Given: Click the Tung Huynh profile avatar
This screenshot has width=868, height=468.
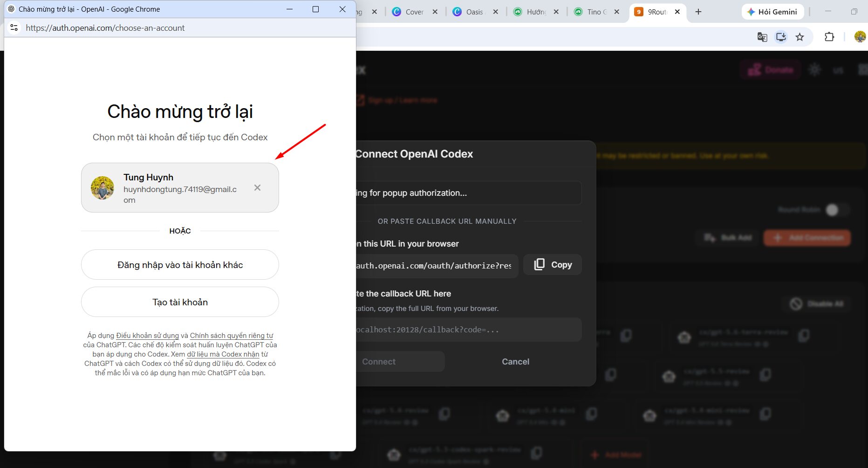Looking at the screenshot, I should (103, 188).
